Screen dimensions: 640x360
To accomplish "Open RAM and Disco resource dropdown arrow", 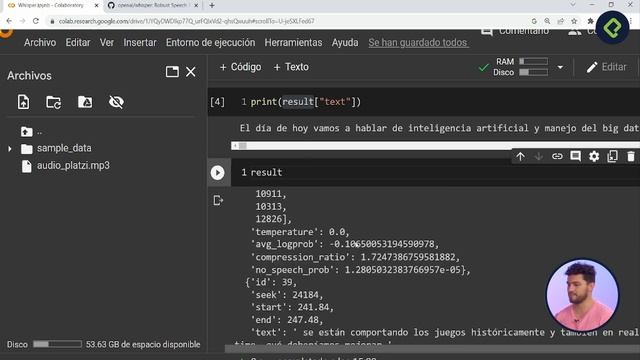I will 560,67.
